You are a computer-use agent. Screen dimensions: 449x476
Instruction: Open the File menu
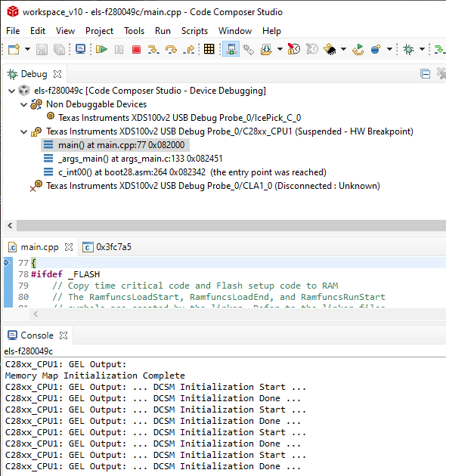pyautogui.click(x=13, y=31)
